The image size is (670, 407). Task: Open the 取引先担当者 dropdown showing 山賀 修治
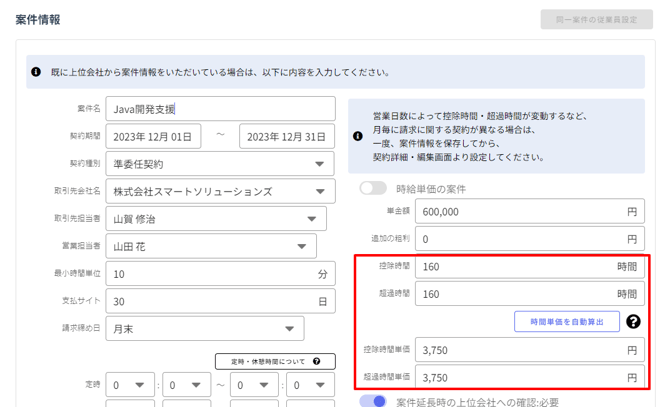click(215, 219)
